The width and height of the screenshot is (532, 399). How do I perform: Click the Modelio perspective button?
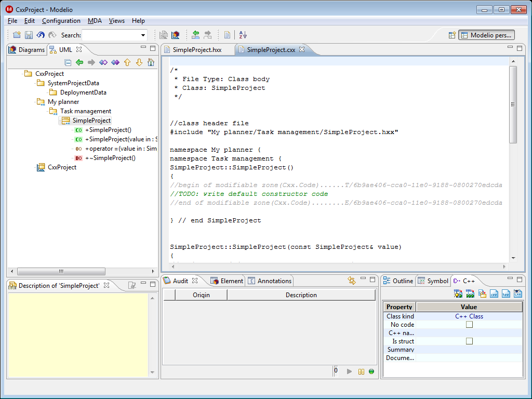pos(486,35)
